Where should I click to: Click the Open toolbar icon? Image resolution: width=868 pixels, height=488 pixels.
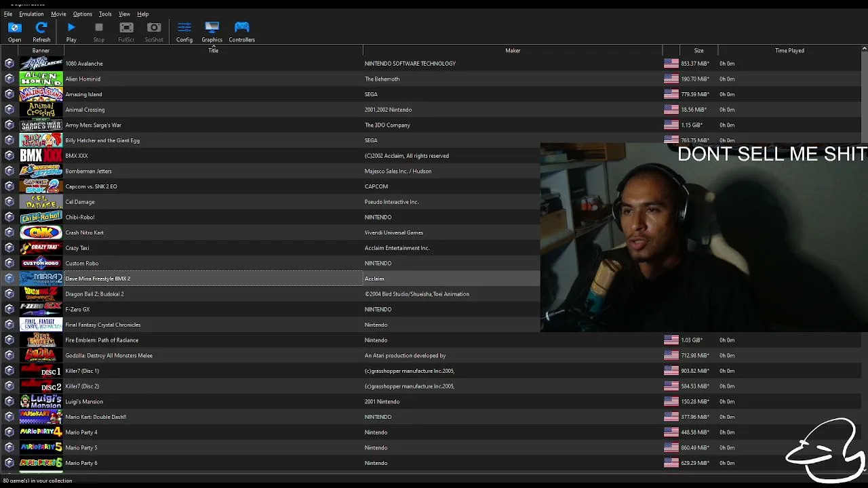[14, 31]
